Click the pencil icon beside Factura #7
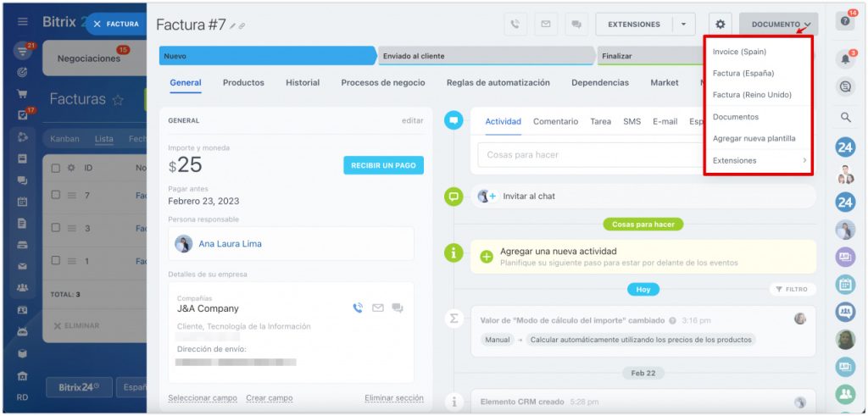The image size is (868, 416). [232, 26]
